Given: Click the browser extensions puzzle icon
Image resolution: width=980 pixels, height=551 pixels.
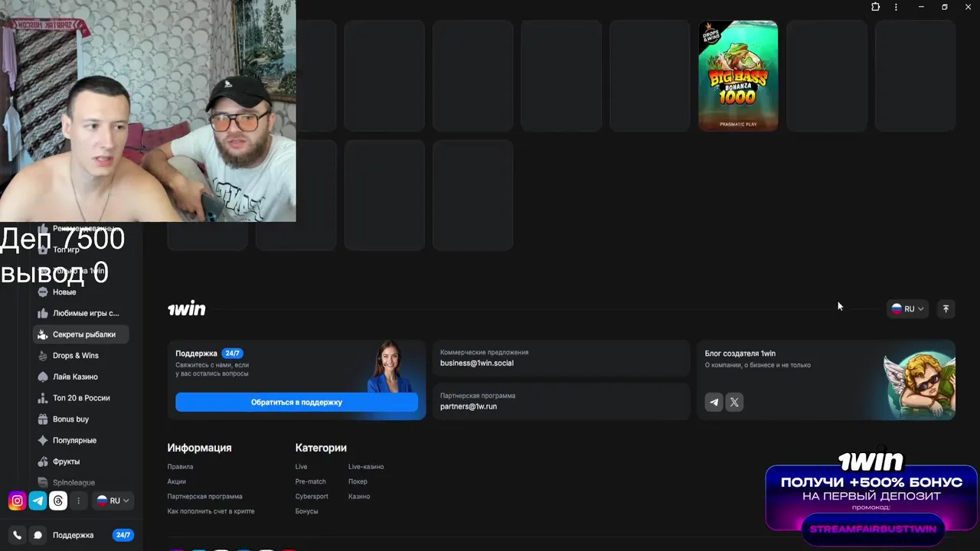Looking at the screenshot, I should tap(875, 7).
